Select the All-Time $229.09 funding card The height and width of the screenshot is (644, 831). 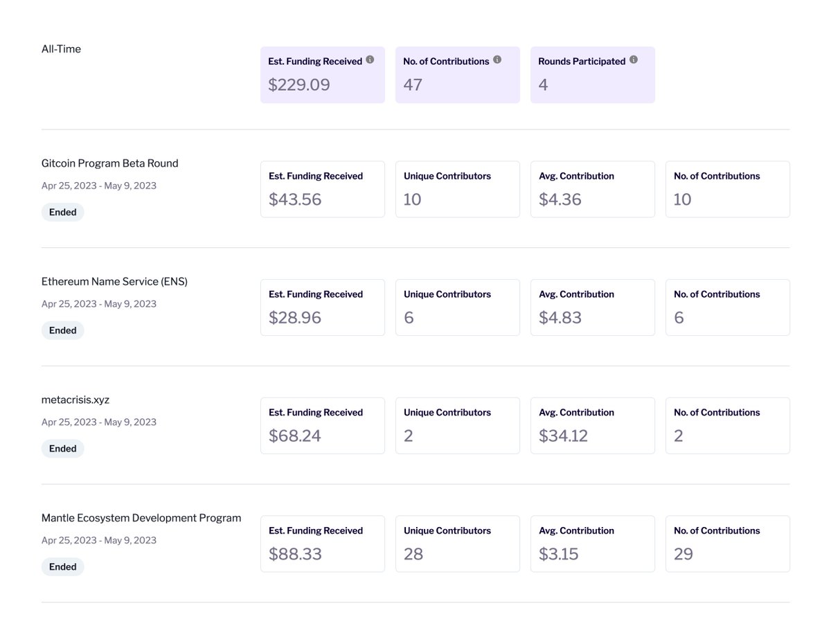tap(323, 75)
